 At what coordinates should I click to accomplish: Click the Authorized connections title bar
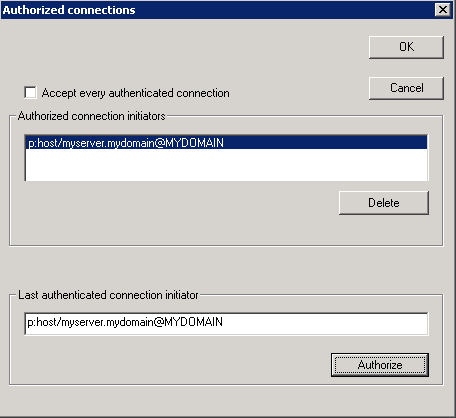pyautogui.click(x=217, y=10)
